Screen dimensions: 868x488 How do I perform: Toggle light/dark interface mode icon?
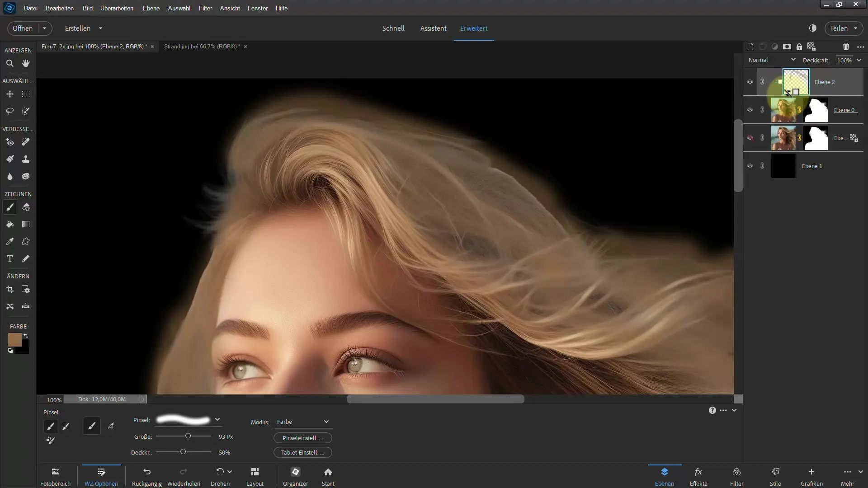click(x=813, y=28)
